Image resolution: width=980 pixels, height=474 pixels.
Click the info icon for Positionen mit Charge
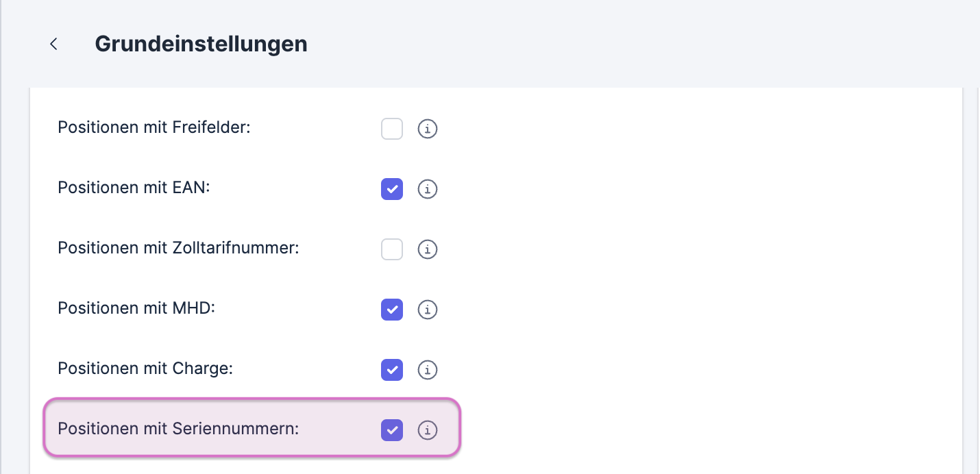427,370
